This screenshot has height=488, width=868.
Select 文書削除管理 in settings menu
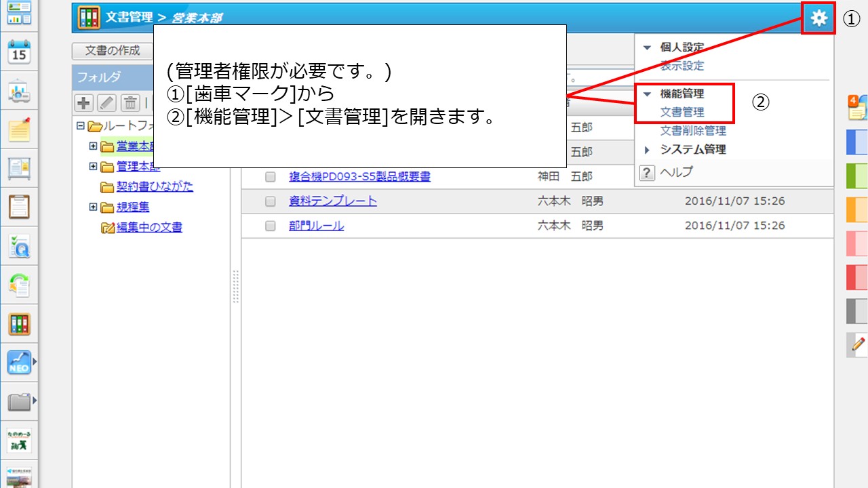coord(693,131)
